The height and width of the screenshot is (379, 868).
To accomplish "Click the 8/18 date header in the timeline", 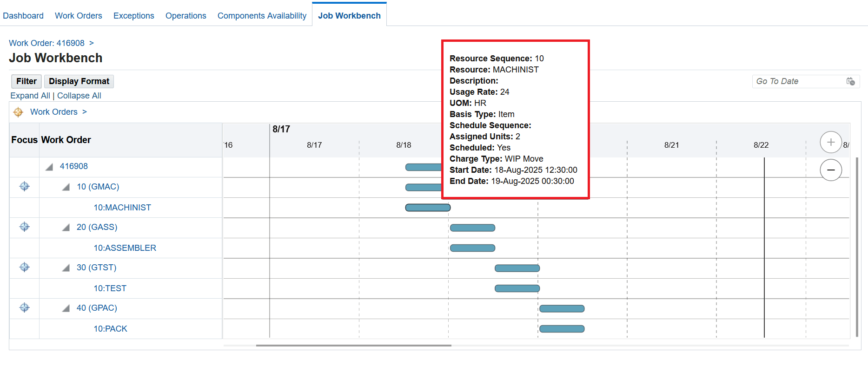I will (x=404, y=145).
